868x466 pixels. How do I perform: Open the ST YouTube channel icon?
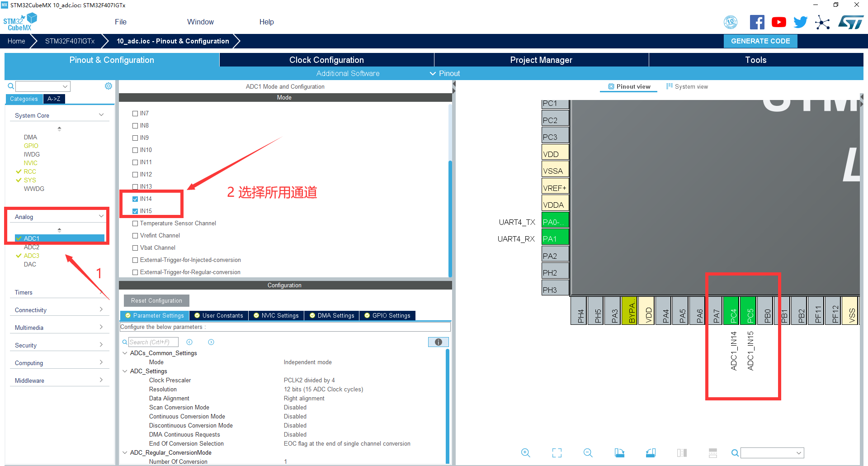point(778,22)
